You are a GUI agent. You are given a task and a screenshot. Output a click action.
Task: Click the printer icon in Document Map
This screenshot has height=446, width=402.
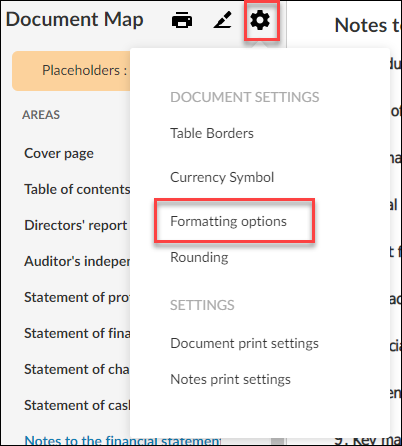coord(182,20)
